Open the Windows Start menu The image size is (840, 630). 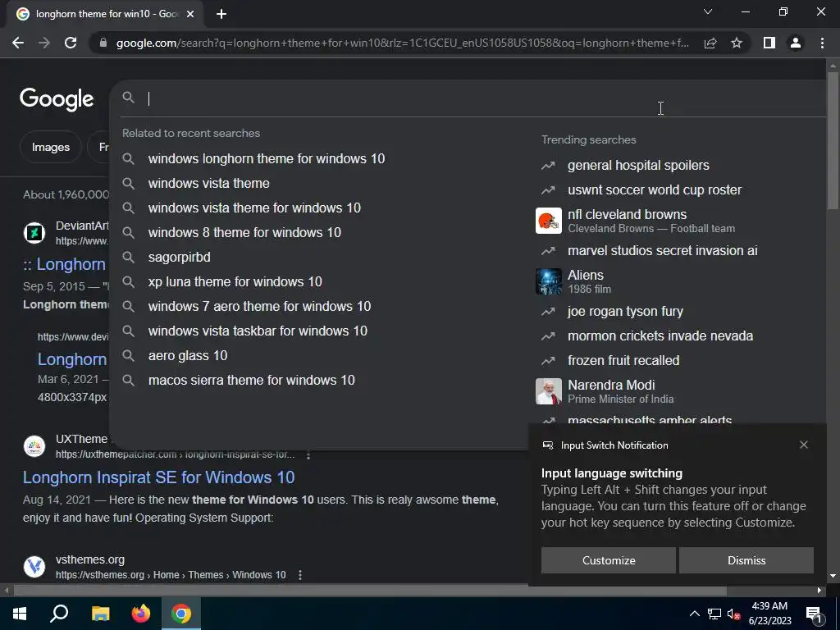(20, 614)
